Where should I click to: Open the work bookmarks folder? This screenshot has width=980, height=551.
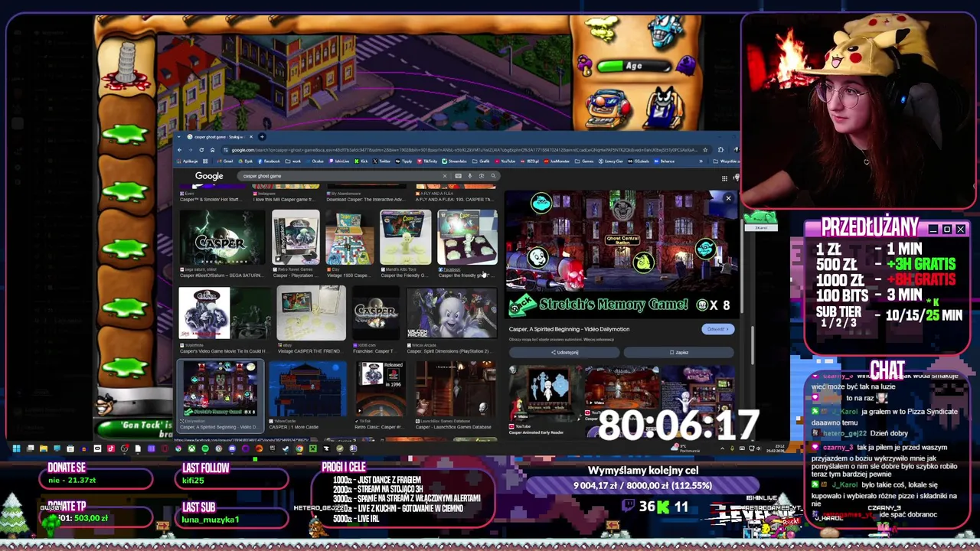[294, 161]
